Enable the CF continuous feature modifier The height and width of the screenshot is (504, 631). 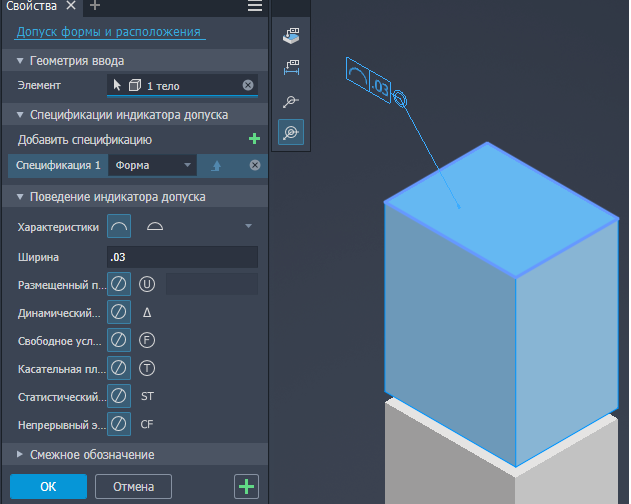(x=147, y=424)
